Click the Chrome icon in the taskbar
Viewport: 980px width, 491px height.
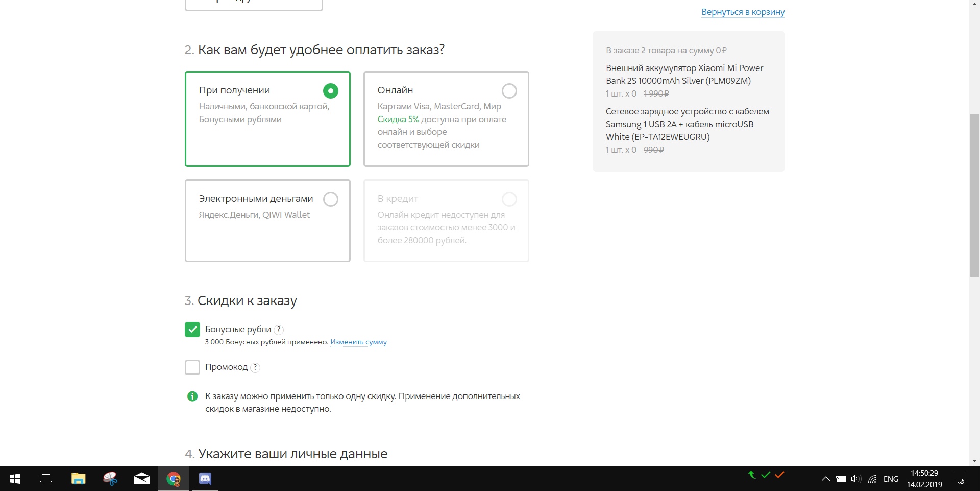point(174,479)
